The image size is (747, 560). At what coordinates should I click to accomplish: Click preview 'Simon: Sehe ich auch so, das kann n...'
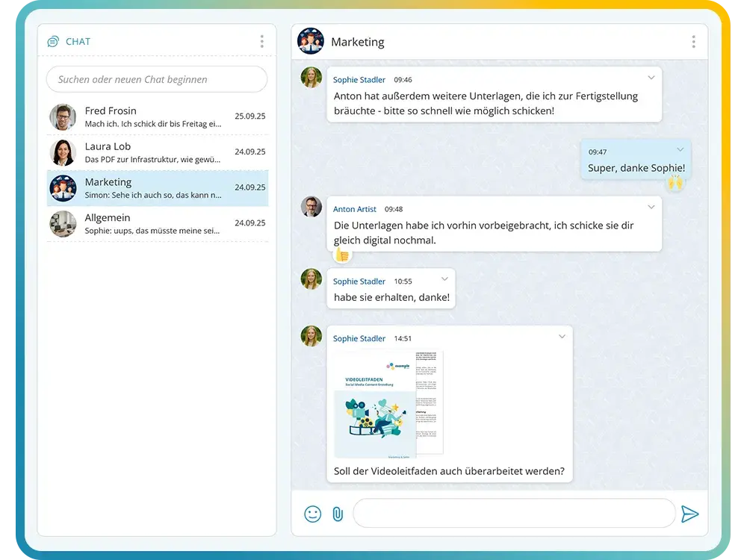(153, 195)
